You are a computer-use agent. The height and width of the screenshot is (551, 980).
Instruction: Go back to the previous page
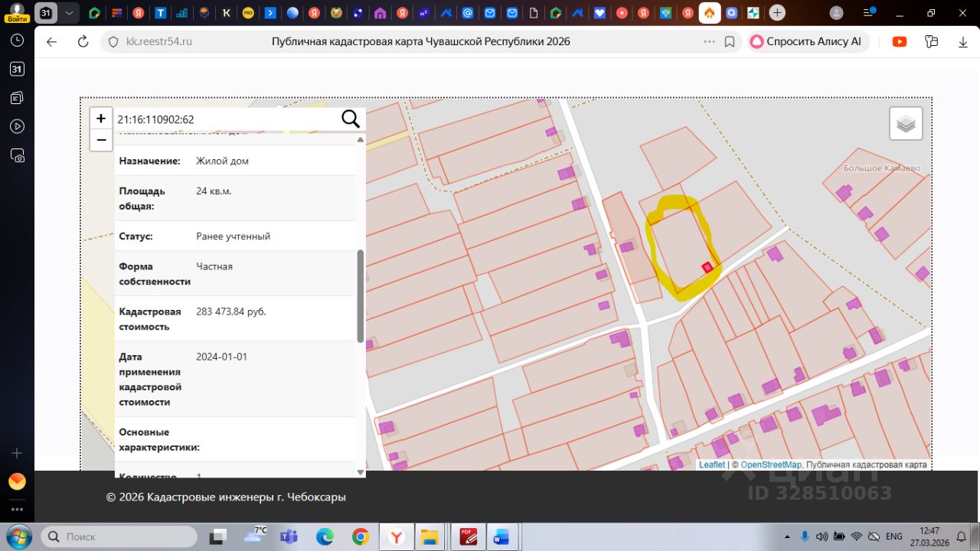[x=52, y=42]
